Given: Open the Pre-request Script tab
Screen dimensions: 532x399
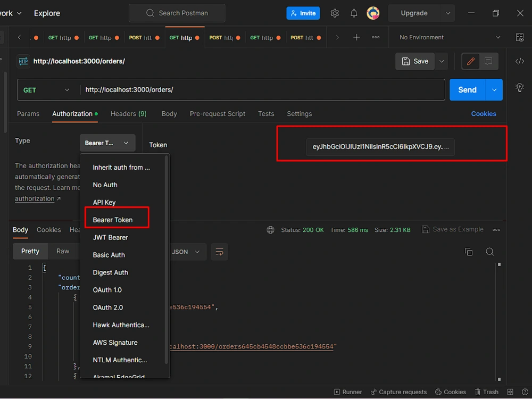Looking at the screenshot, I should pyautogui.click(x=218, y=114).
